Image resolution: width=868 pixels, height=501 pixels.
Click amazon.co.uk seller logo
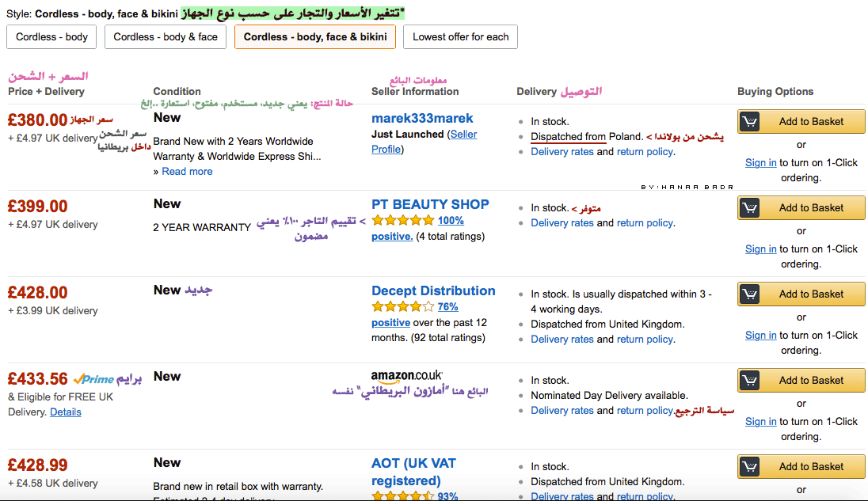[x=407, y=377]
